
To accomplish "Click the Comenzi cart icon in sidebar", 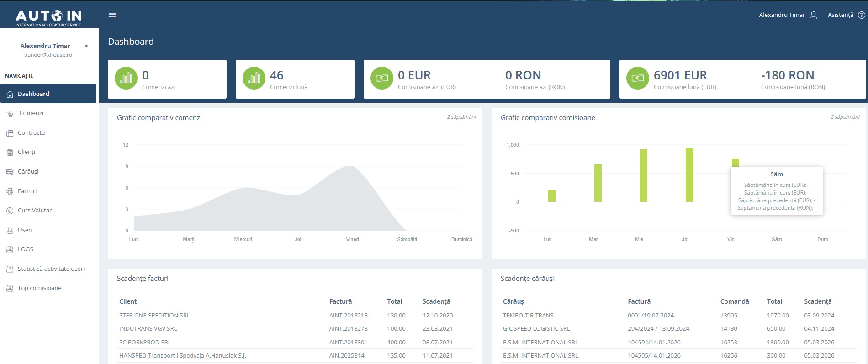I will pyautogui.click(x=10, y=113).
